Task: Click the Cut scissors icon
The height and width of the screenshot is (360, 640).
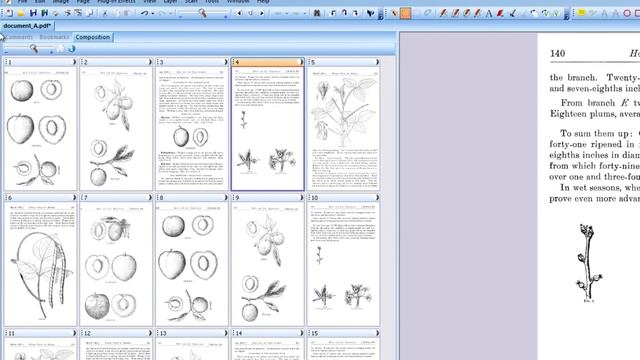Action: coord(104,13)
